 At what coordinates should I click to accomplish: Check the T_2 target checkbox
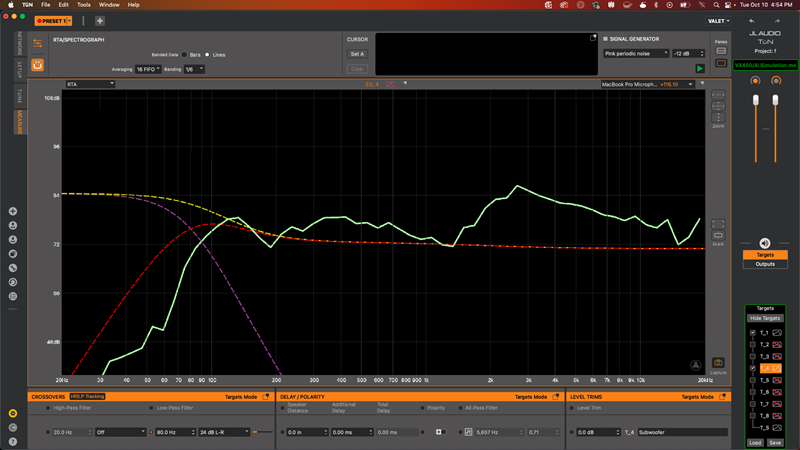click(x=753, y=344)
